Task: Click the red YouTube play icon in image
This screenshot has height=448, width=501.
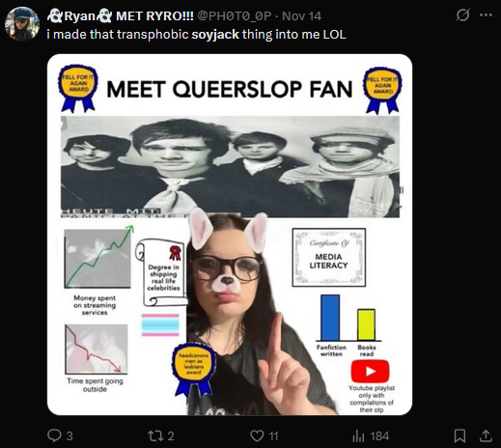Action: click(x=370, y=371)
